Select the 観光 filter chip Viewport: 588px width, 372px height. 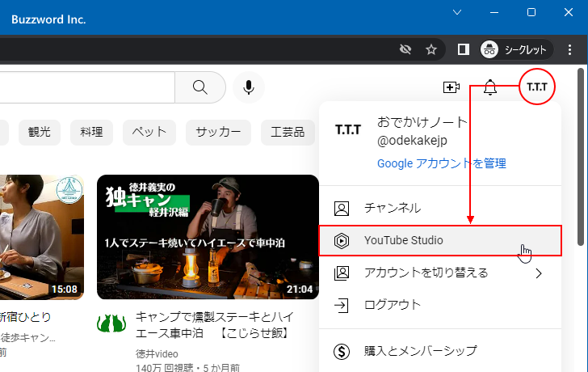click(x=40, y=132)
